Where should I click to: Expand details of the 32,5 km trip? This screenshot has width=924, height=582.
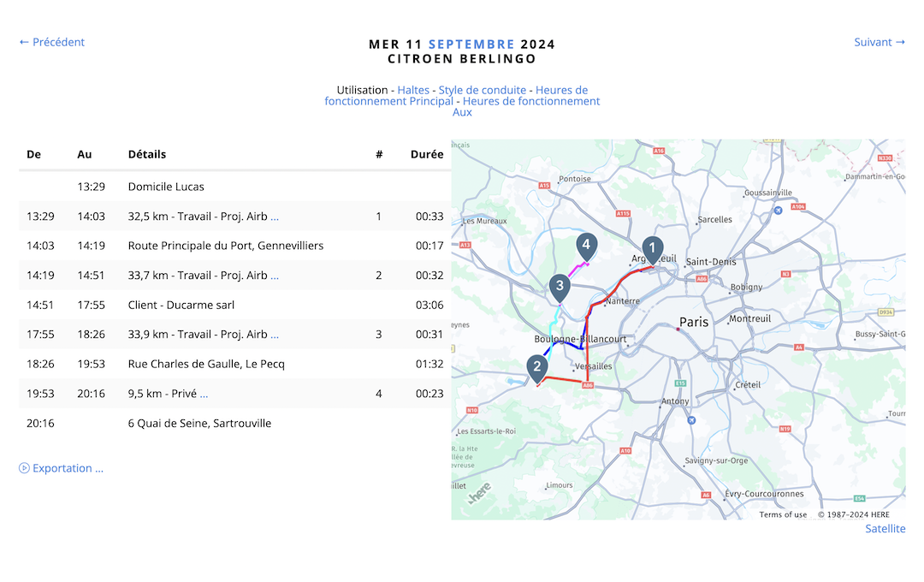point(274,217)
